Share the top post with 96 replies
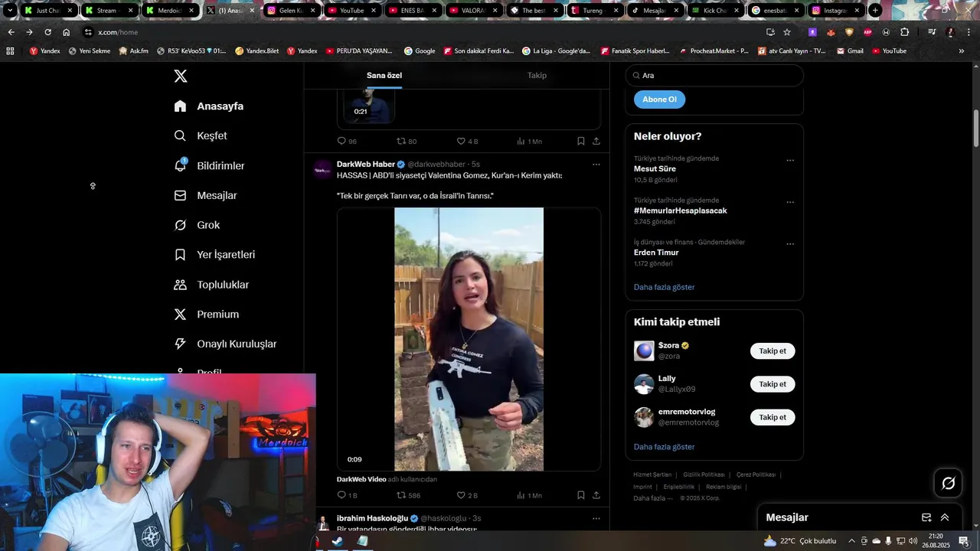 click(x=596, y=141)
